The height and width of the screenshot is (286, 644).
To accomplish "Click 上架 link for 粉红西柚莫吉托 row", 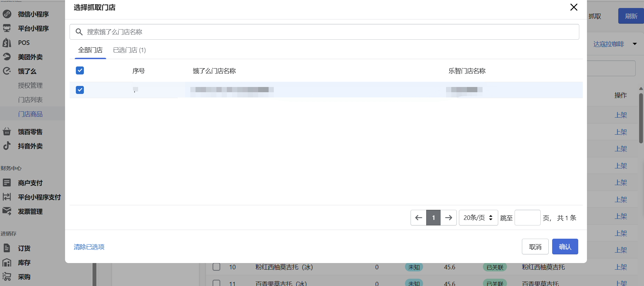I will point(621,267).
